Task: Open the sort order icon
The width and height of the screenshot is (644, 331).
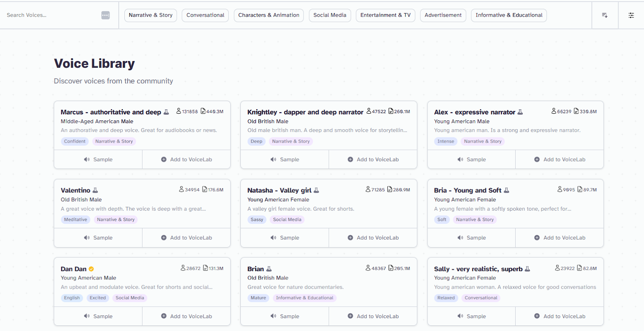Action: click(605, 15)
